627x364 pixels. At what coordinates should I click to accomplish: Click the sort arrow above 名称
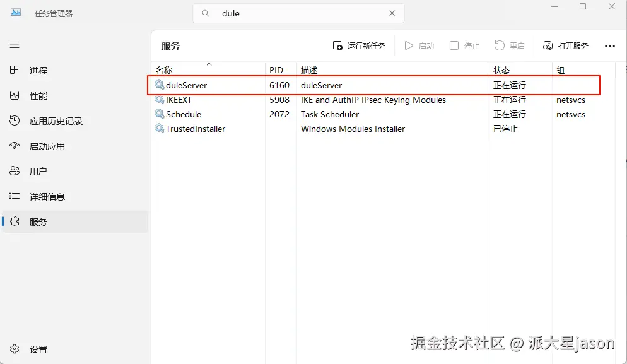pos(209,64)
